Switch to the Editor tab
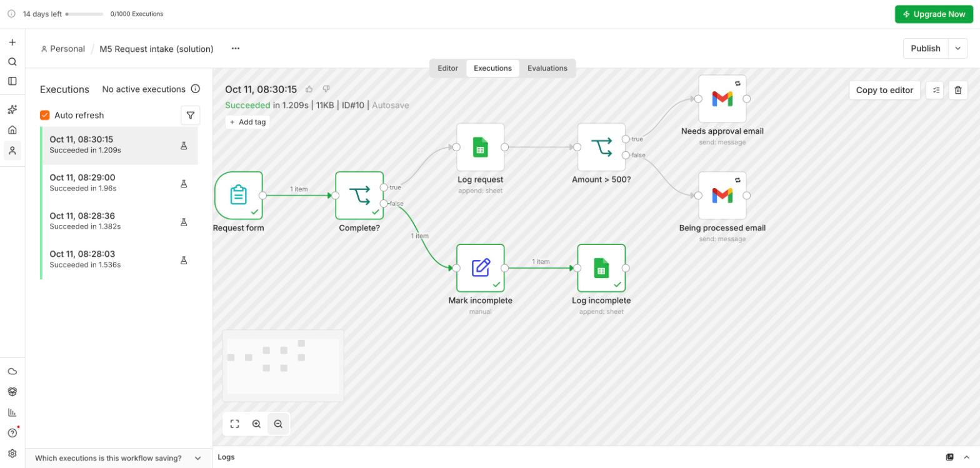 point(447,68)
